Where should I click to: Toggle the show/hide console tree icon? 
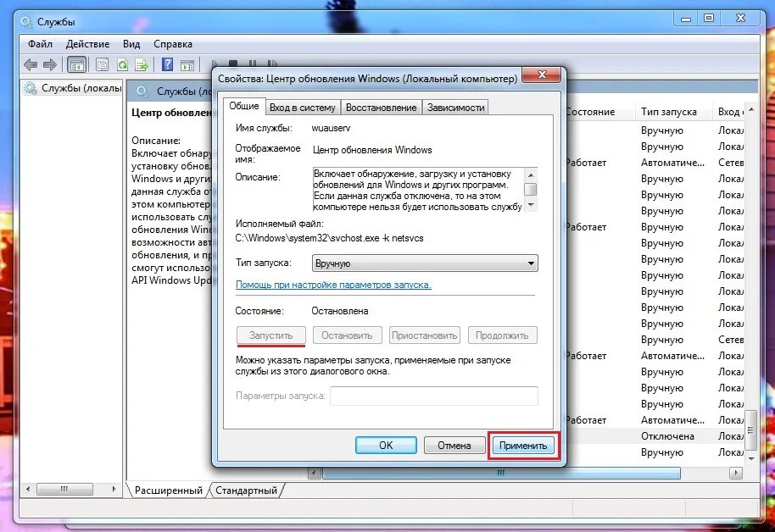pos(76,64)
